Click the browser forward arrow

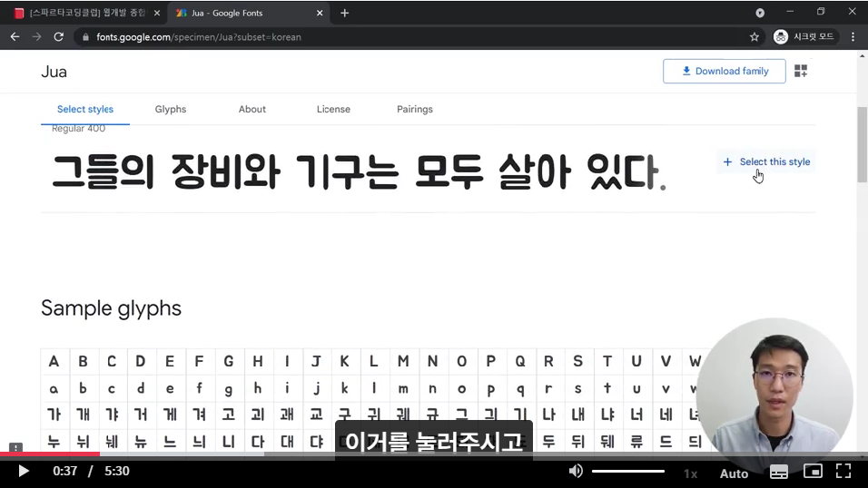(x=36, y=37)
